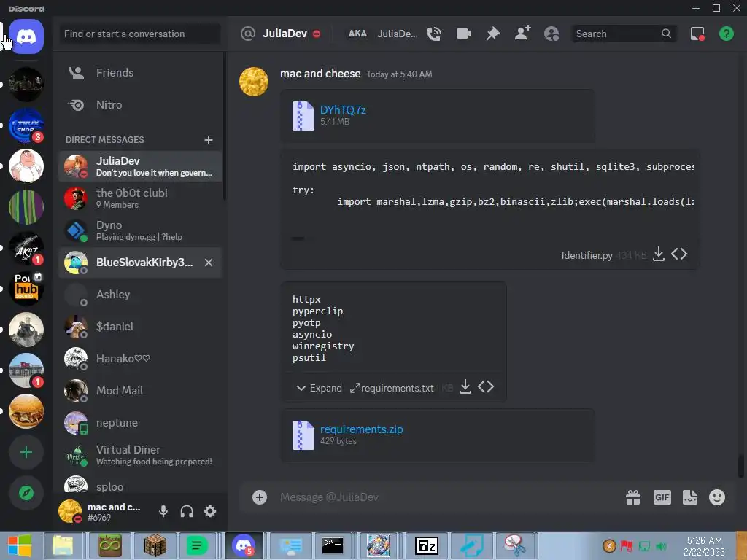The image size is (747, 560).
Task: Start a video call with JuliaDev
Action: [463, 34]
